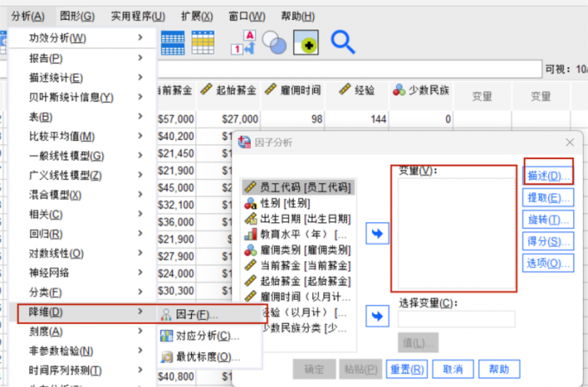The image size is (588, 387).
Task: Open the 得分(S)... dialog button
Action: (x=548, y=241)
